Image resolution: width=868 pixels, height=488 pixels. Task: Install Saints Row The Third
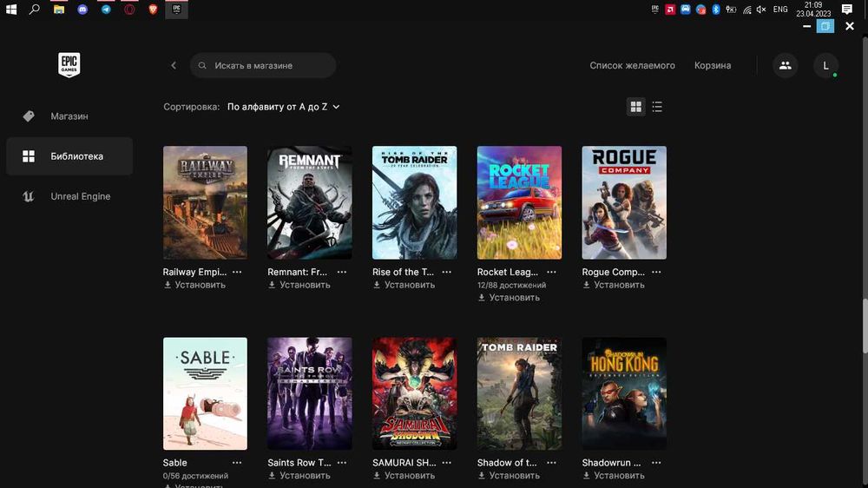tap(299, 475)
